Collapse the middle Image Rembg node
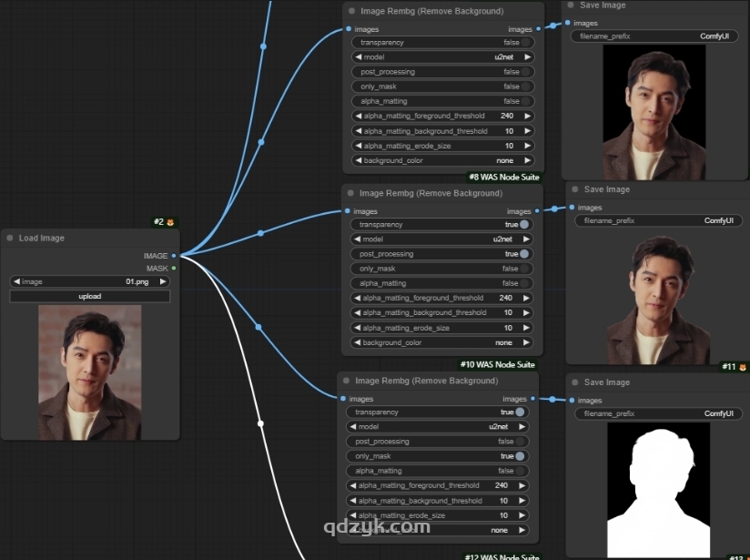750x560 pixels. [x=350, y=193]
